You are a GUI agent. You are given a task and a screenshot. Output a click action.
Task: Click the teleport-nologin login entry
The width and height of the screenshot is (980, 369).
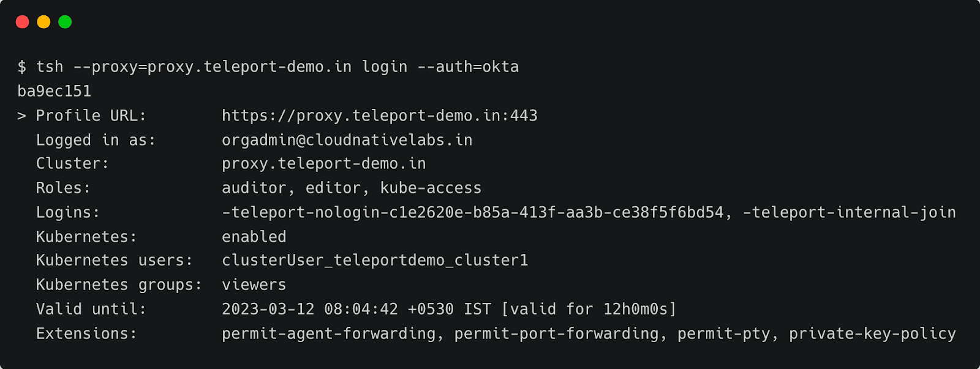pyautogui.click(x=472, y=212)
